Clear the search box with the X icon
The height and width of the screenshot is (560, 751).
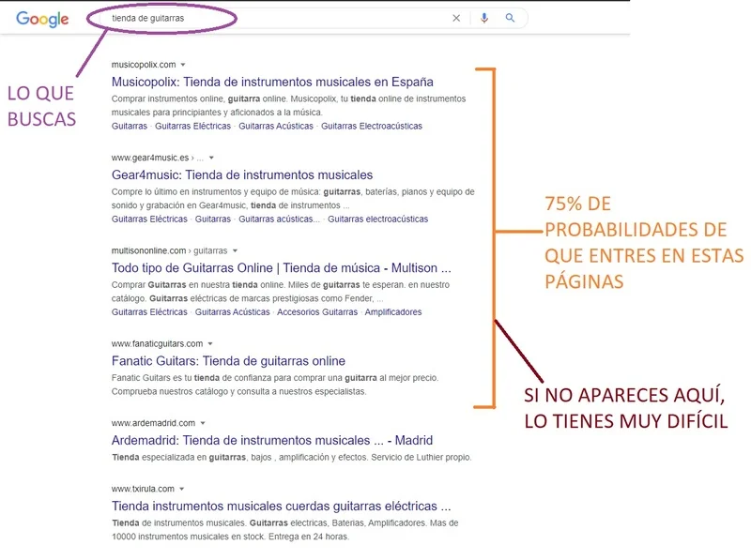point(456,18)
